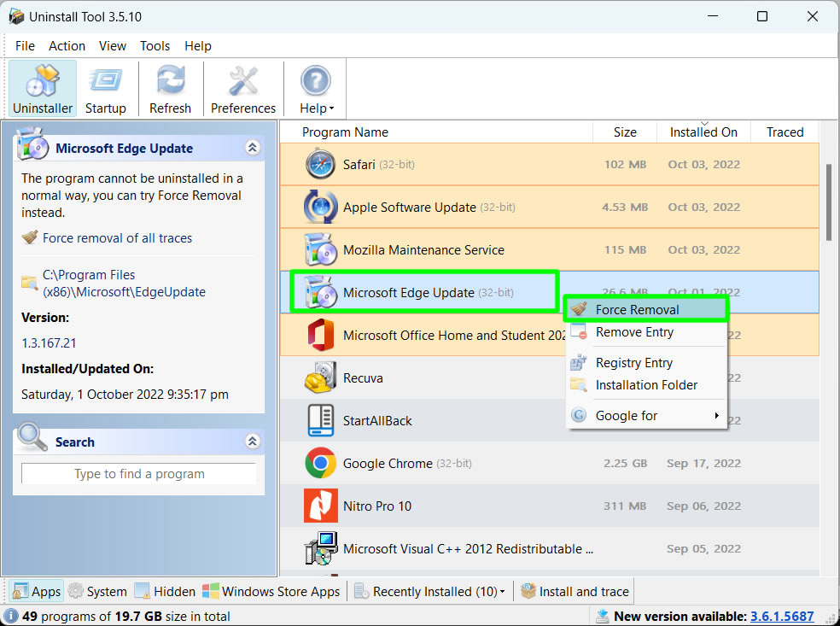This screenshot has width=840, height=626.
Task: Select the Nitro Pro 10 program name
Action: tap(377, 506)
